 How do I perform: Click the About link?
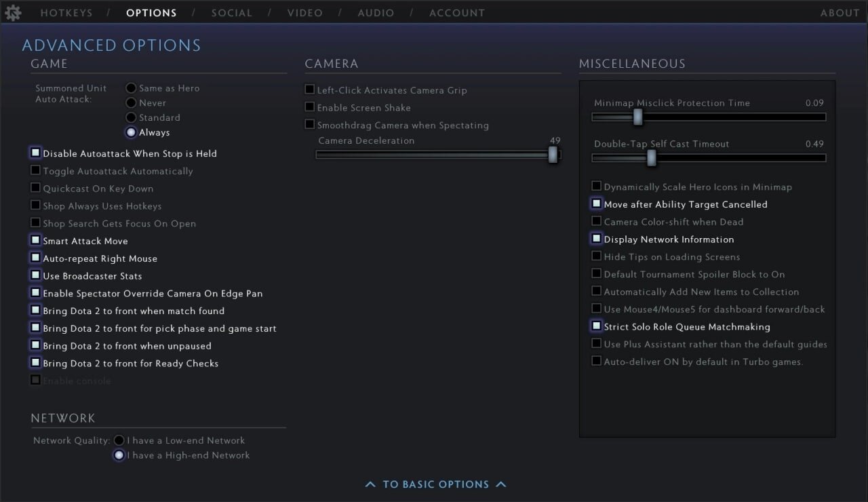(x=840, y=13)
